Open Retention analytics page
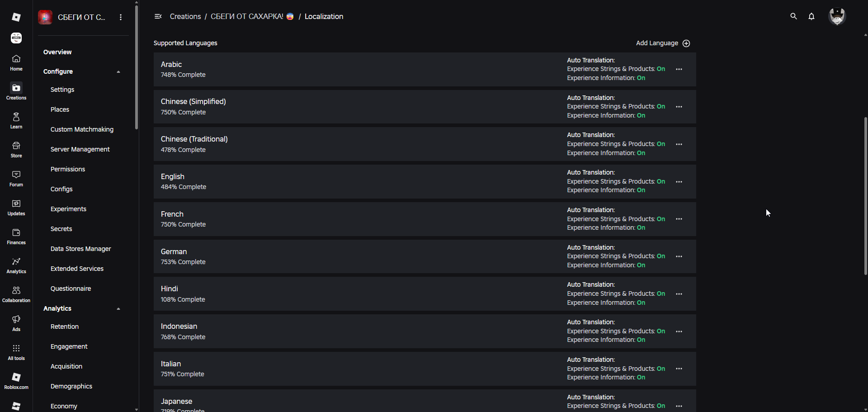The height and width of the screenshot is (412, 868). tap(65, 327)
